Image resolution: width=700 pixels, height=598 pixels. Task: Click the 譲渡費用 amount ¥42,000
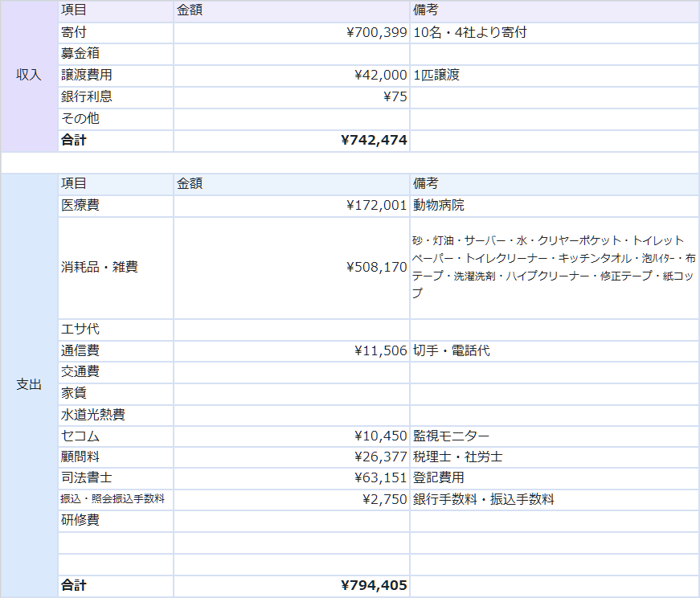(380, 76)
